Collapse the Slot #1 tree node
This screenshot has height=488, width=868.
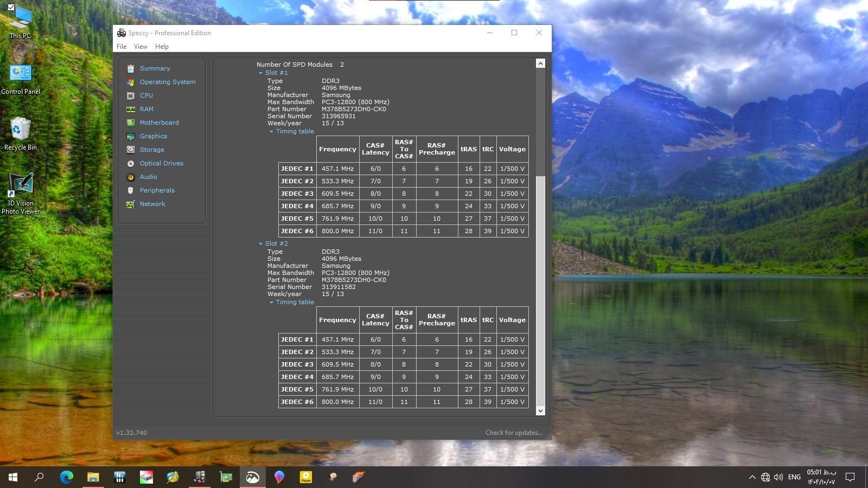tap(260, 73)
